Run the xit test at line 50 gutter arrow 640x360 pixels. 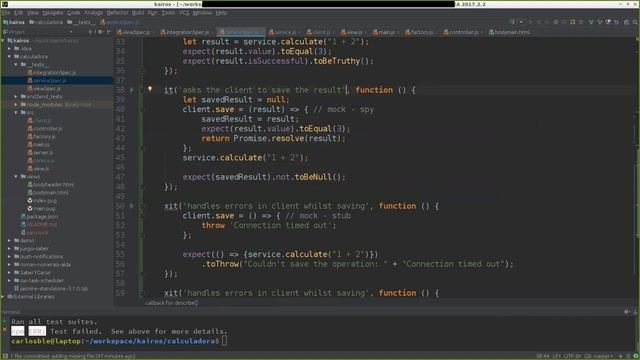[x=132, y=206]
